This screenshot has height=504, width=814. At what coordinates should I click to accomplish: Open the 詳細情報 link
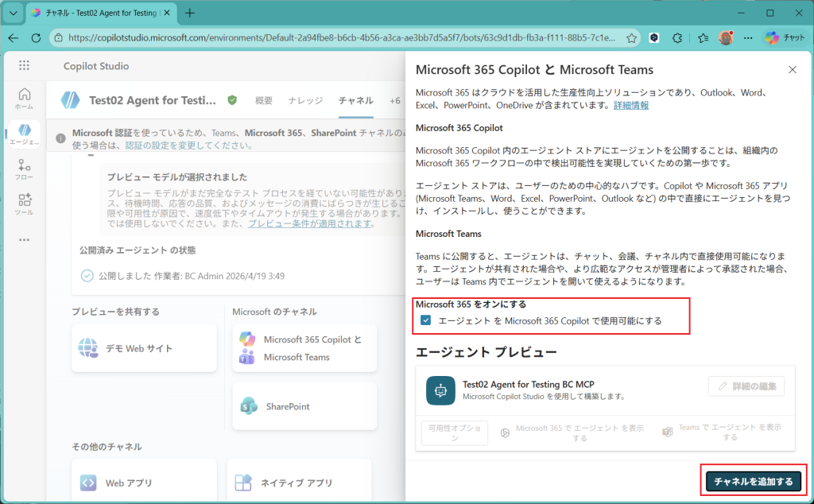point(630,105)
